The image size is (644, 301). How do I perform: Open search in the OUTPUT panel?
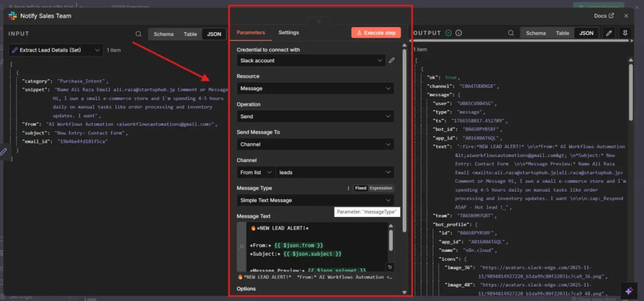point(511,33)
